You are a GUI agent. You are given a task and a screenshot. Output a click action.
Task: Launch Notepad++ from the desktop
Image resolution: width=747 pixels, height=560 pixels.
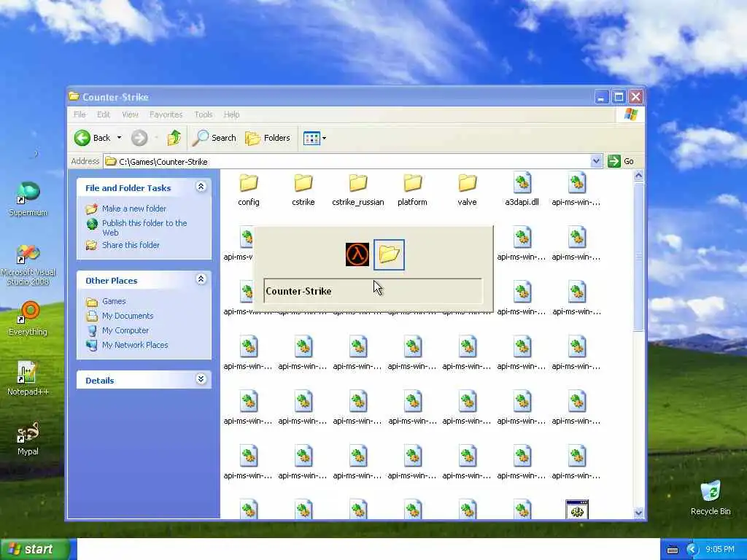pyautogui.click(x=28, y=378)
